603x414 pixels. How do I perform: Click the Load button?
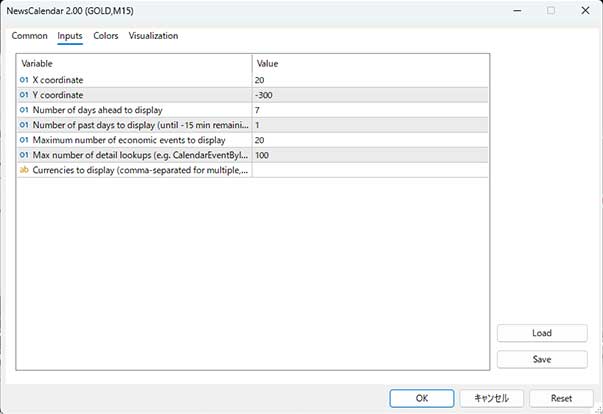(x=542, y=333)
